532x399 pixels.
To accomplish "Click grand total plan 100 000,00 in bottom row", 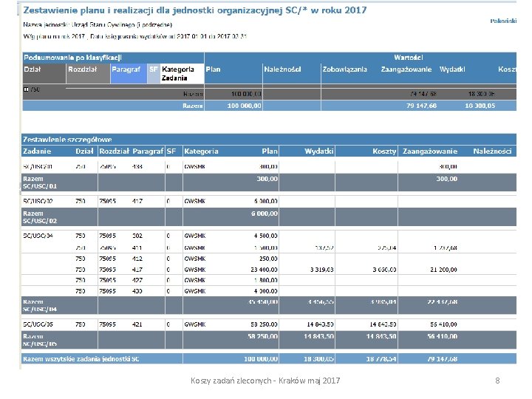I will pos(261,359).
